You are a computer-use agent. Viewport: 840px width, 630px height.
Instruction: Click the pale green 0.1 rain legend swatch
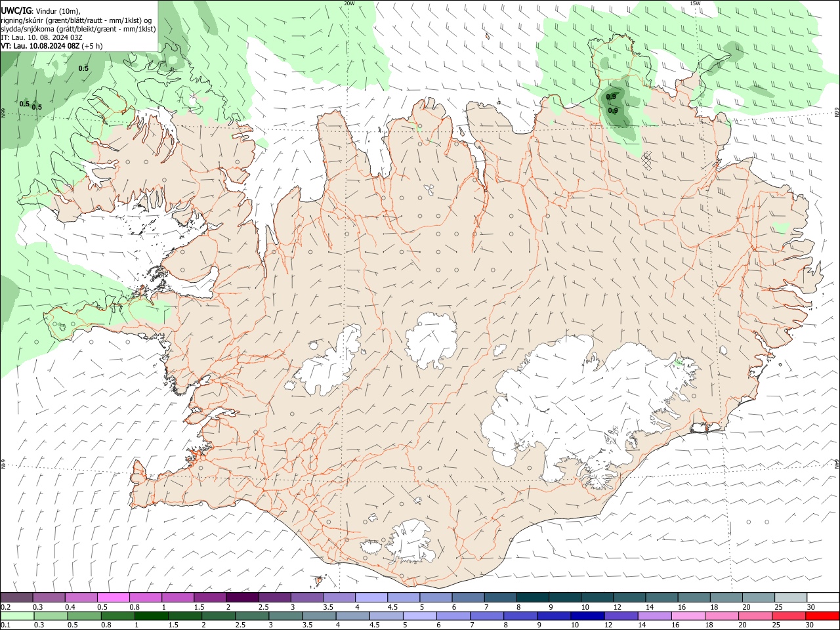[x=17, y=616]
